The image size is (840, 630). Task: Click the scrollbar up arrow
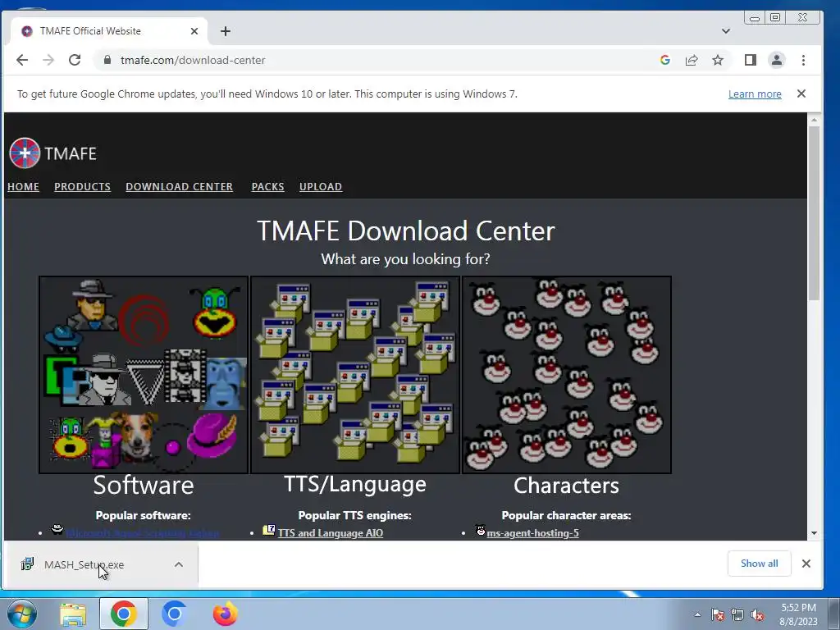[x=815, y=120]
